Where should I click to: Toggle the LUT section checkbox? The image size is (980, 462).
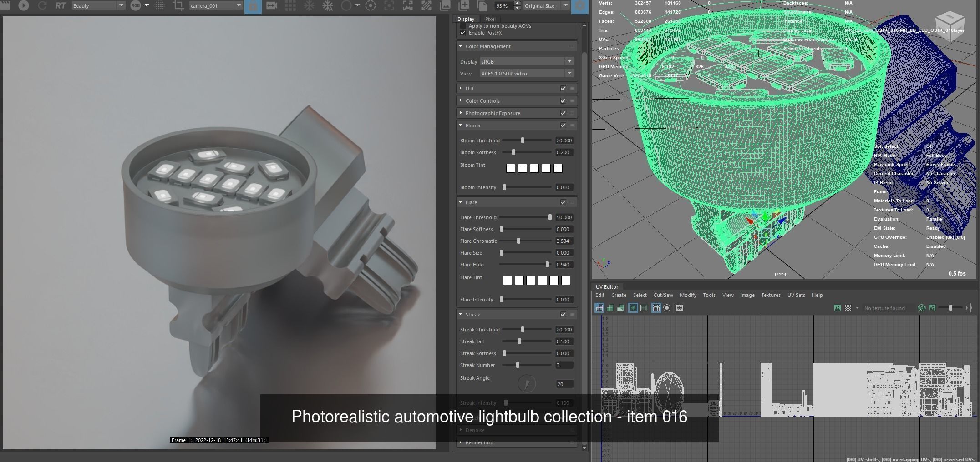point(563,89)
